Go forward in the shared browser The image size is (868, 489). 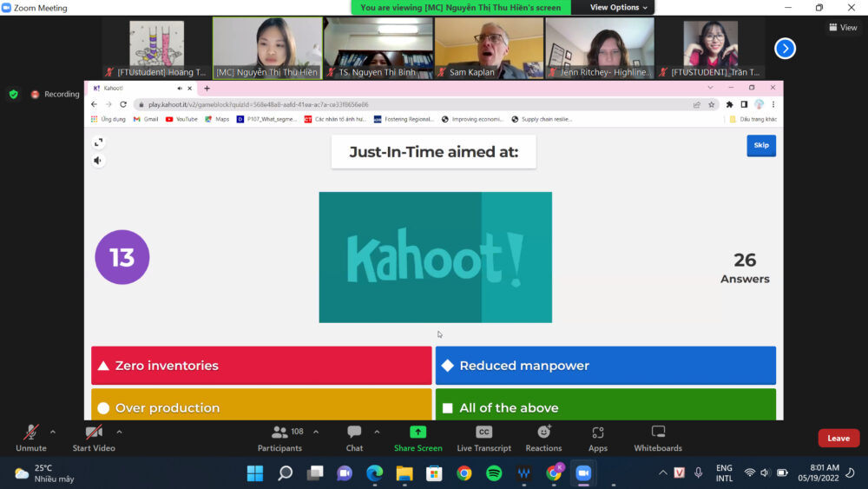108,104
